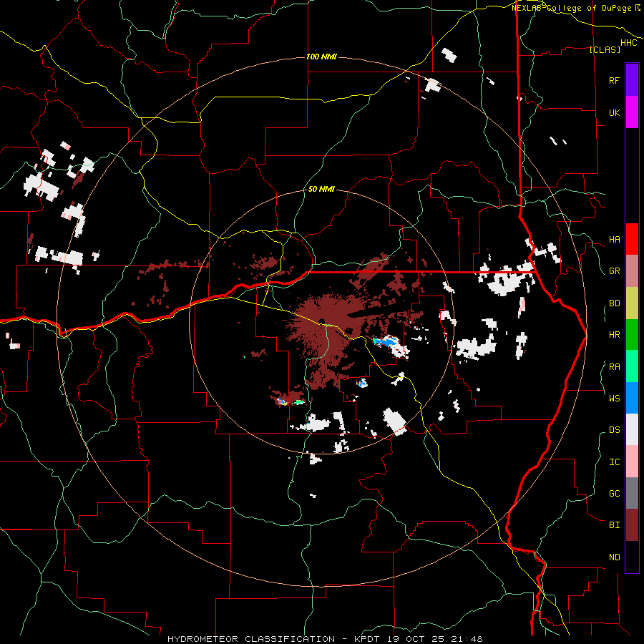This screenshot has width=644, height=644.
Task: Click the ND legend label
Action: pyautogui.click(x=614, y=557)
